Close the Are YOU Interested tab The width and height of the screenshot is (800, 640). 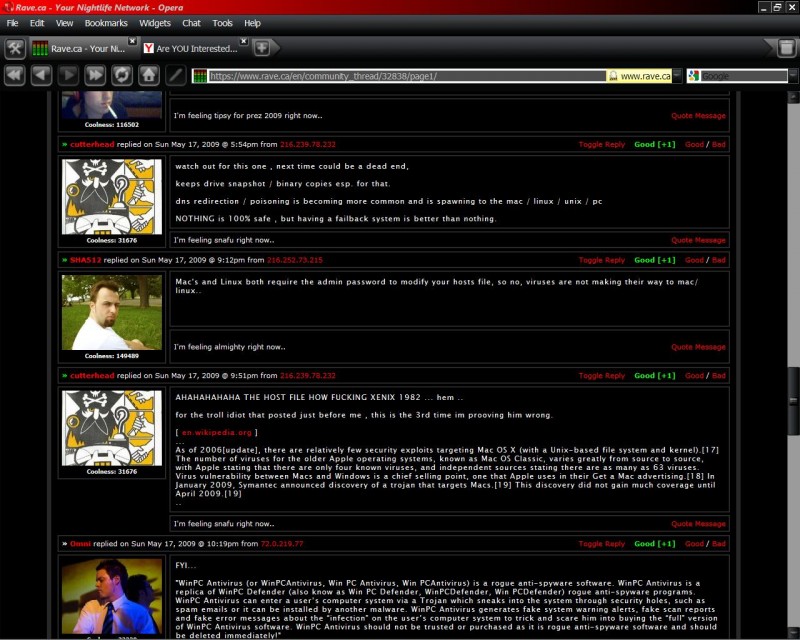pyautogui.click(x=244, y=41)
